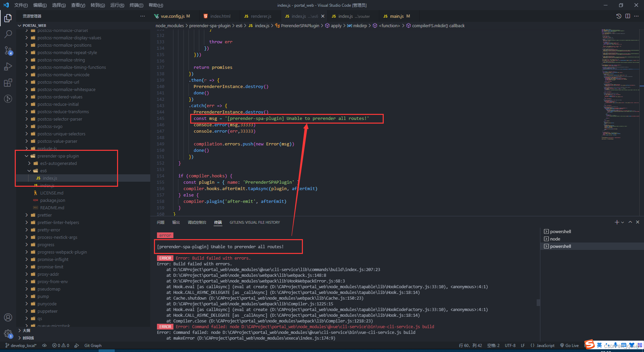Click the indentation spaces 2 setting
Image resolution: width=644 pixels, height=352 pixels.
pyautogui.click(x=493, y=345)
